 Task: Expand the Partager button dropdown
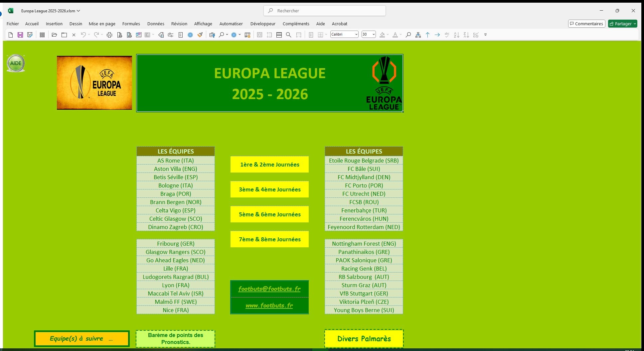[635, 24]
